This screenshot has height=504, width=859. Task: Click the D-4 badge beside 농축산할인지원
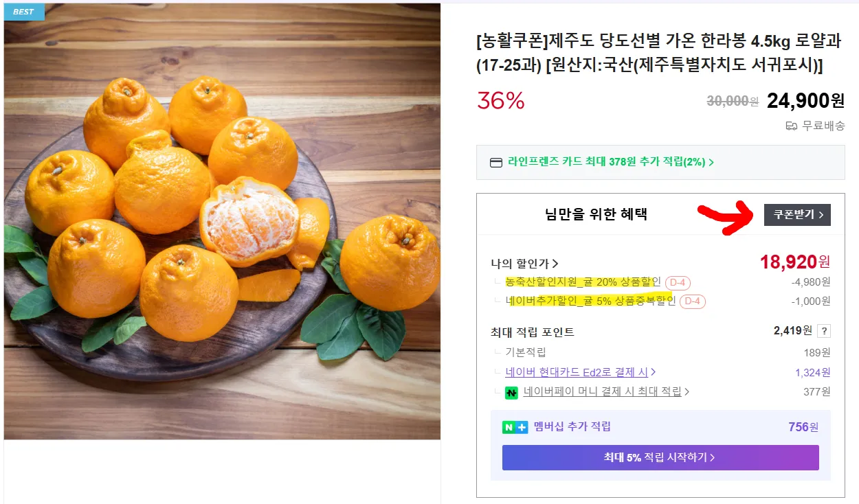pos(678,282)
